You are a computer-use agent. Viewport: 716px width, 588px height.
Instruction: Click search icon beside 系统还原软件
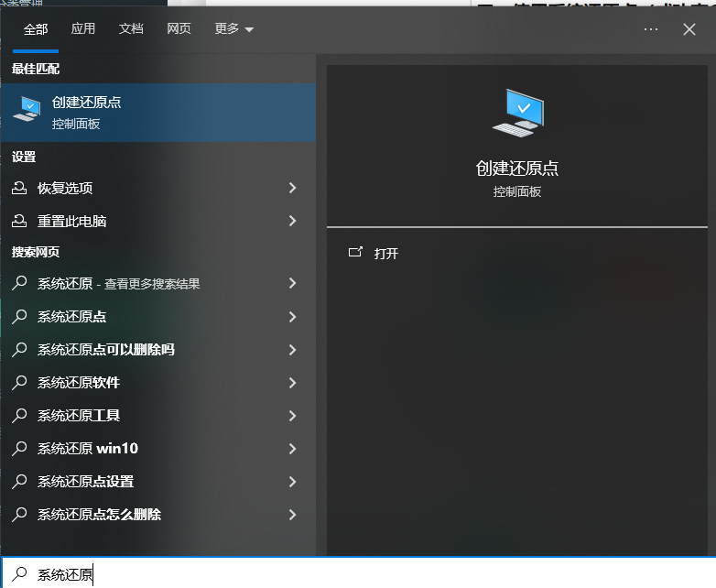tap(19, 383)
